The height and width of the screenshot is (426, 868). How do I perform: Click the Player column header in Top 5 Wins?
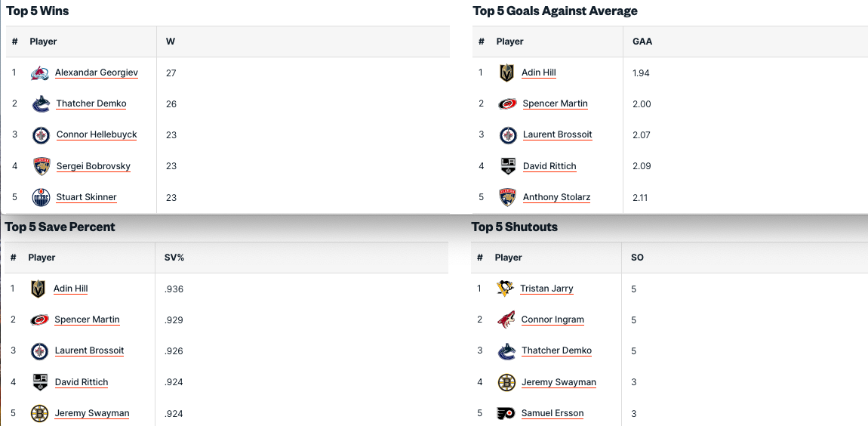coord(43,42)
